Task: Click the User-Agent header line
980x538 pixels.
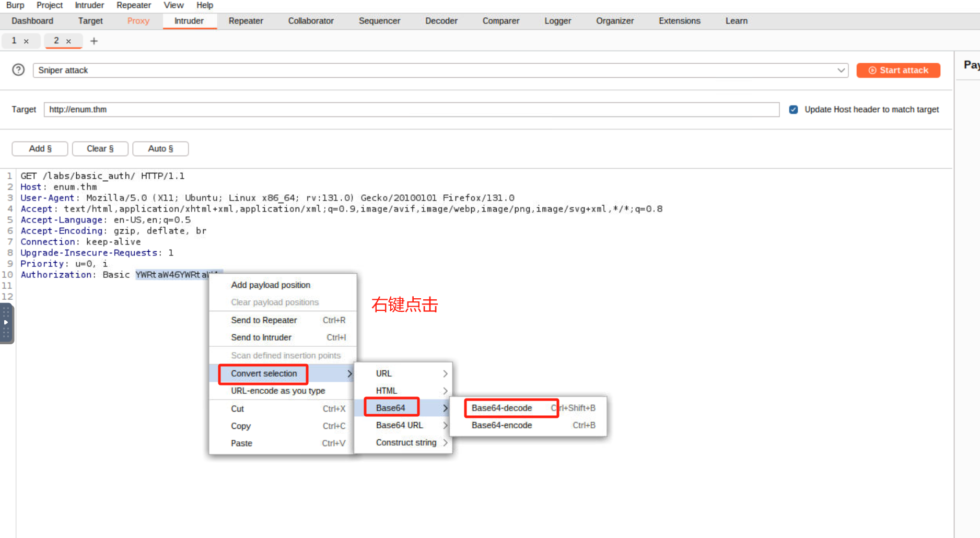Action: (267, 198)
